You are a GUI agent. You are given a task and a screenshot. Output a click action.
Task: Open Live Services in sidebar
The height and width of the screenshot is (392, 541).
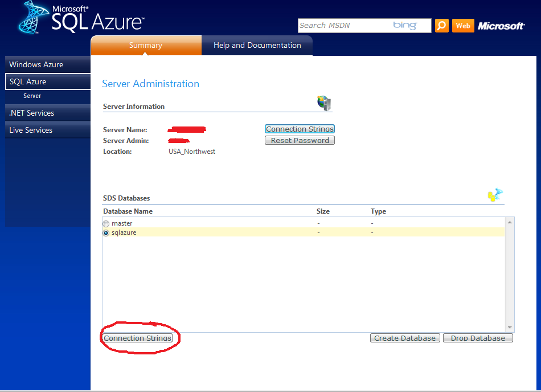coord(48,130)
